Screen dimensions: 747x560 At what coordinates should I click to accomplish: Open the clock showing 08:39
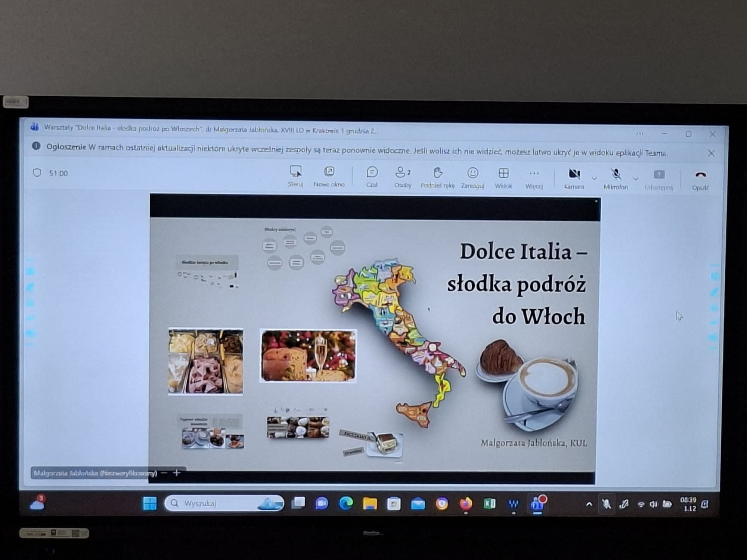(x=688, y=504)
